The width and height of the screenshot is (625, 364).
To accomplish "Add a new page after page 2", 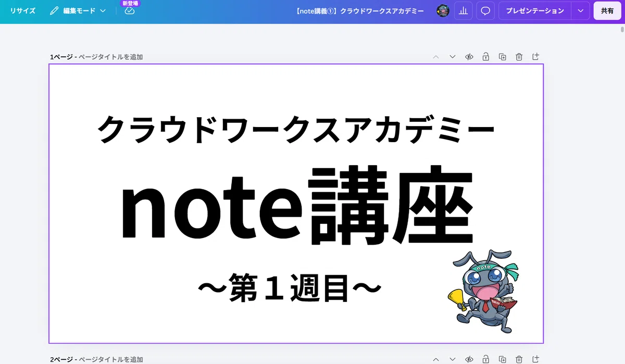I will coord(535,359).
